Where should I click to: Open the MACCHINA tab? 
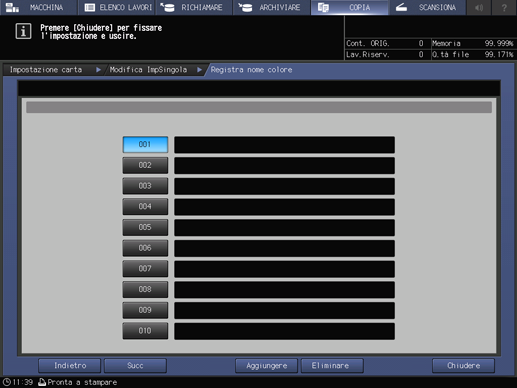[x=38, y=7]
